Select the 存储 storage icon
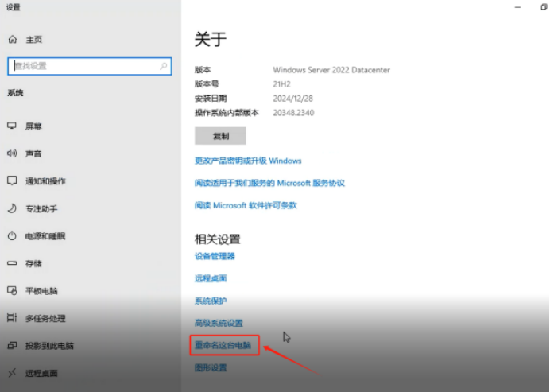 12,263
